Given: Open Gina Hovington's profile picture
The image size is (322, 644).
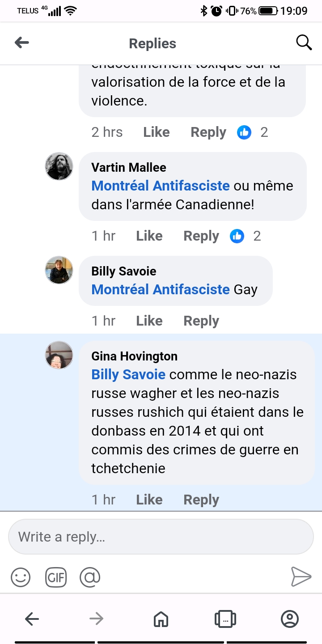Looking at the screenshot, I should point(59,356).
